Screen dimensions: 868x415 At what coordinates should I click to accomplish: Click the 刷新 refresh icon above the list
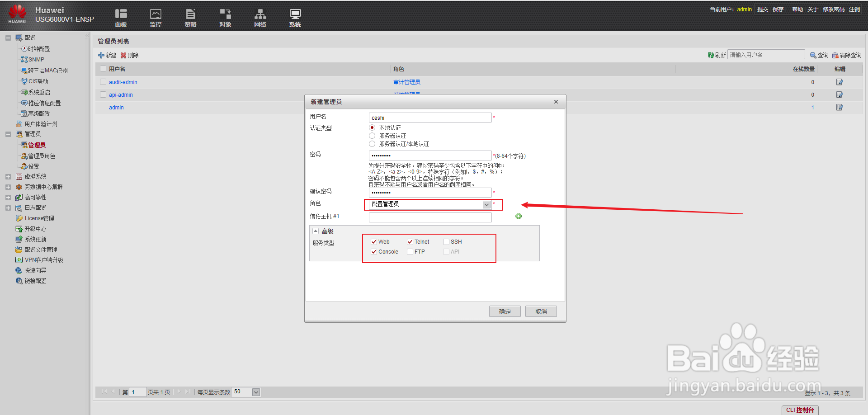711,54
